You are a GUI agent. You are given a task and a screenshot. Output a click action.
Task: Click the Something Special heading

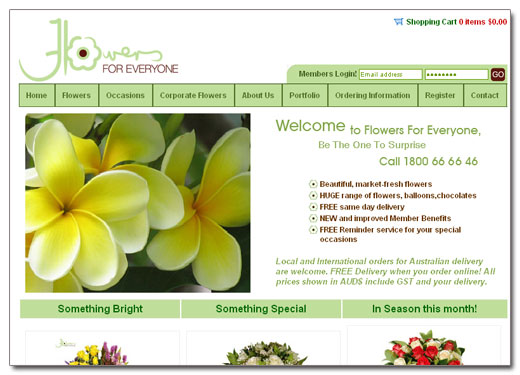tap(261, 309)
